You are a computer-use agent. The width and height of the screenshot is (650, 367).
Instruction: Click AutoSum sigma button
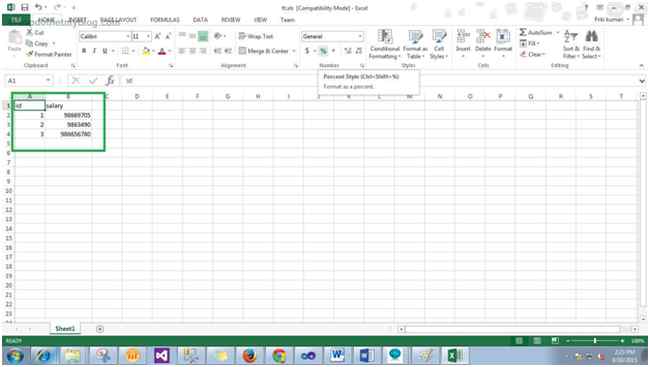pos(536,32)
